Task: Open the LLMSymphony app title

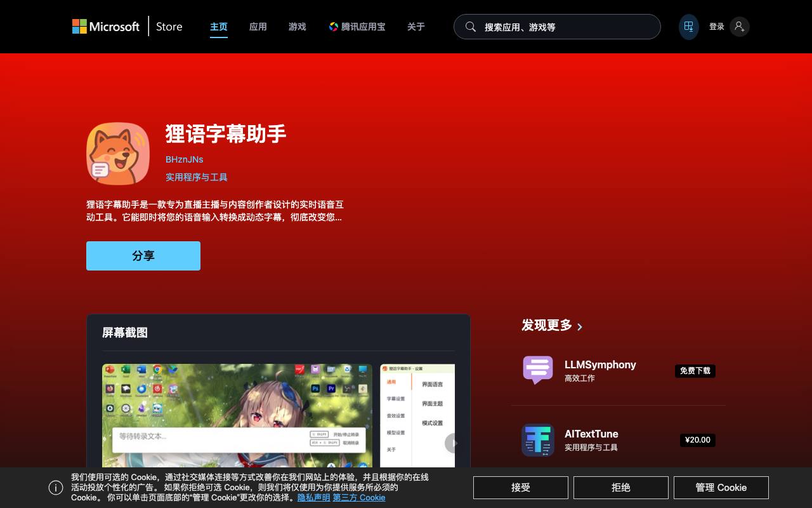Action: 600,364
